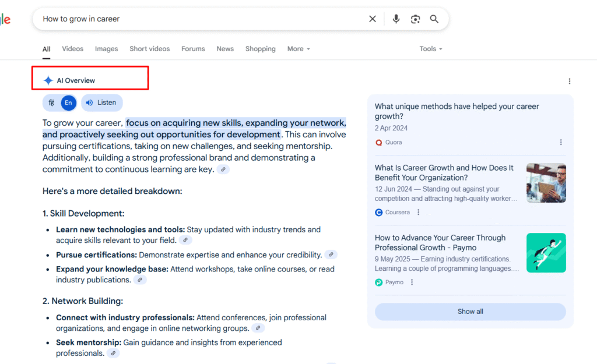Viewport: 597px width, 364px height.
Task: Click 'Here's a more detailed breakdown:' text
Action: pos(113,191)
